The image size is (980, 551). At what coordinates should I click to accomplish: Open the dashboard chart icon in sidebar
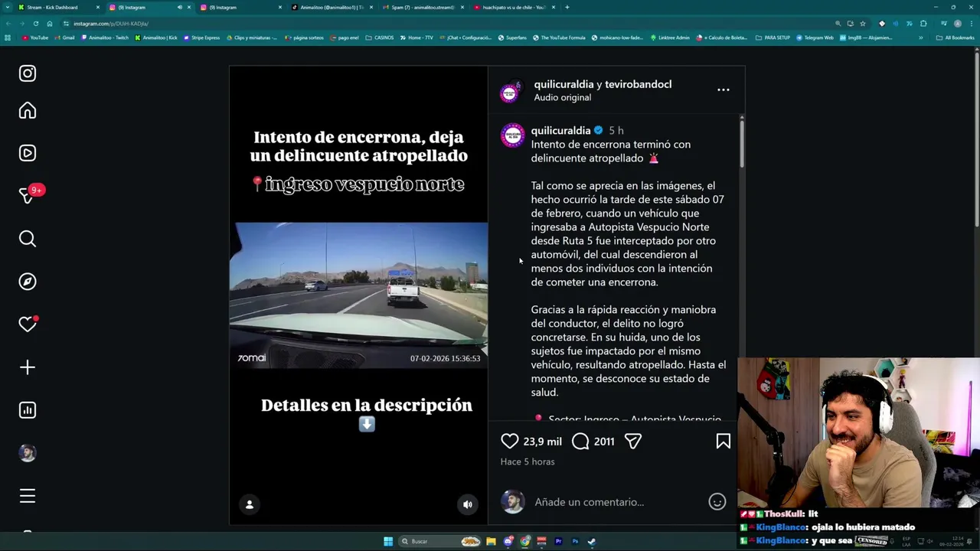(x=28, y=410)
